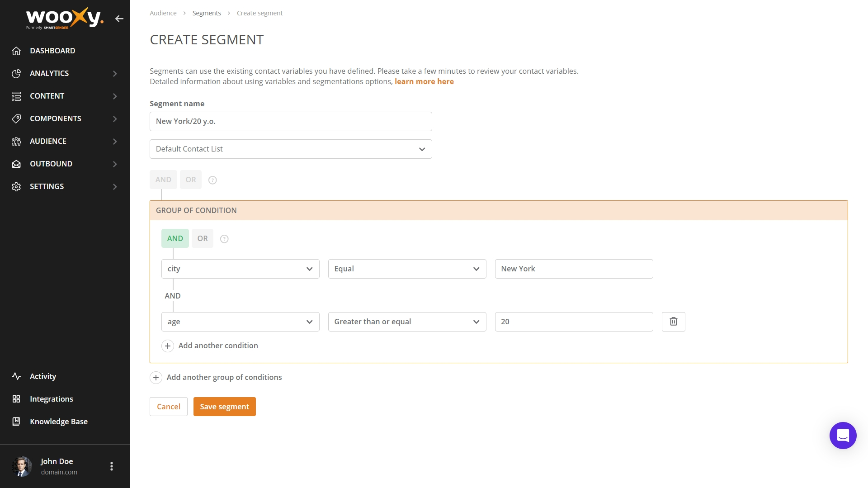
Task: Open the learn more here link
Action: point(424,81)
